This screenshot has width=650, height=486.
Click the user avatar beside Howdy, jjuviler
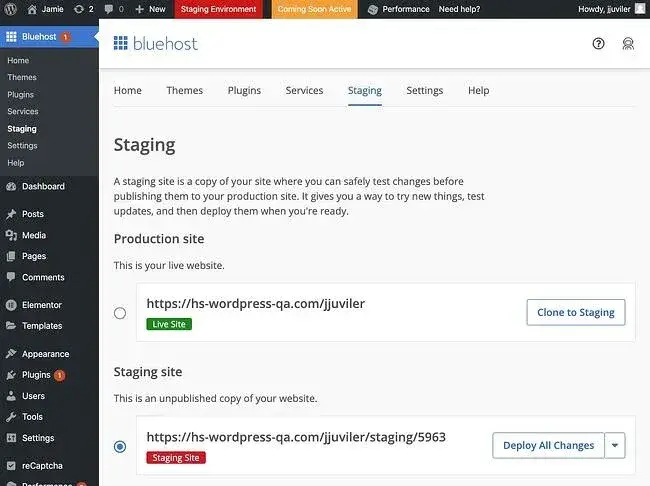tap(640, 9)
